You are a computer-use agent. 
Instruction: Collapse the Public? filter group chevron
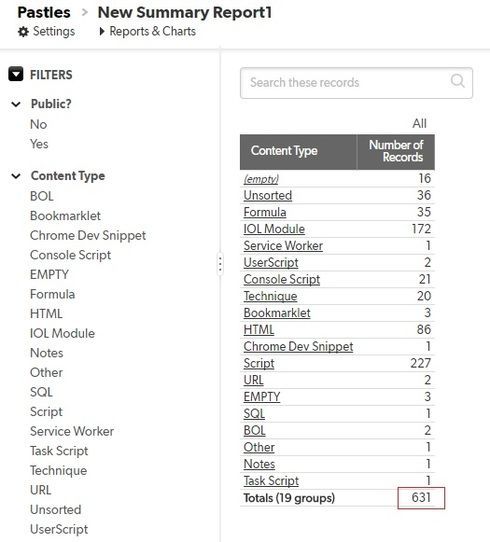[16, 104]
